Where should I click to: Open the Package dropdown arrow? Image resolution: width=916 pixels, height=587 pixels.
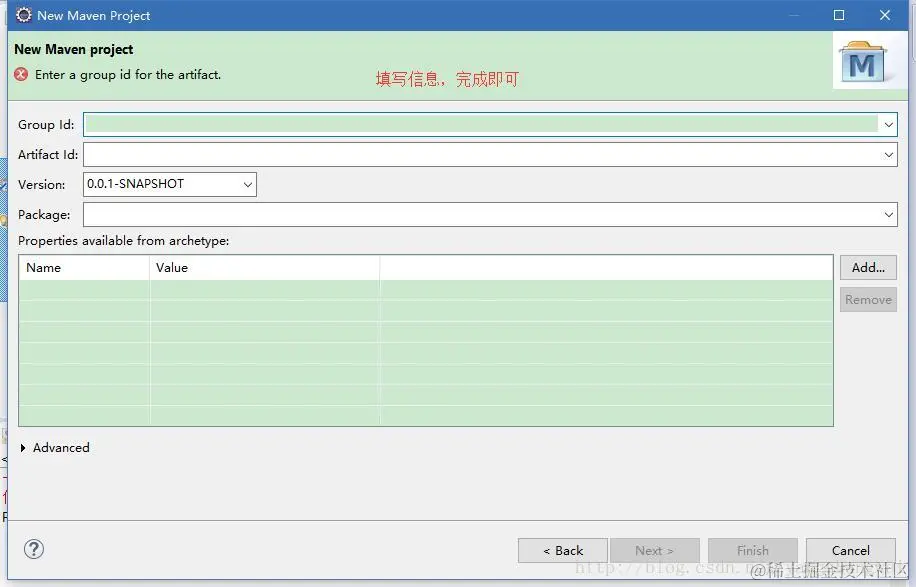pos(889,214)
